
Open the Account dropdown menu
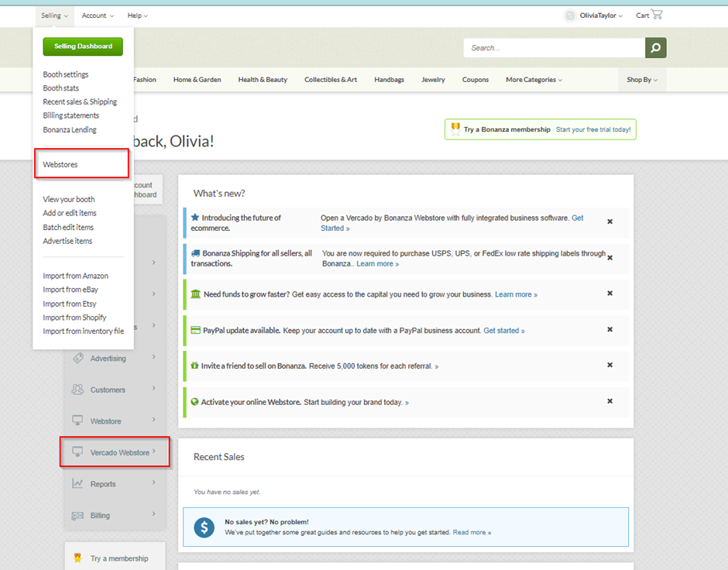click(98, 15)
